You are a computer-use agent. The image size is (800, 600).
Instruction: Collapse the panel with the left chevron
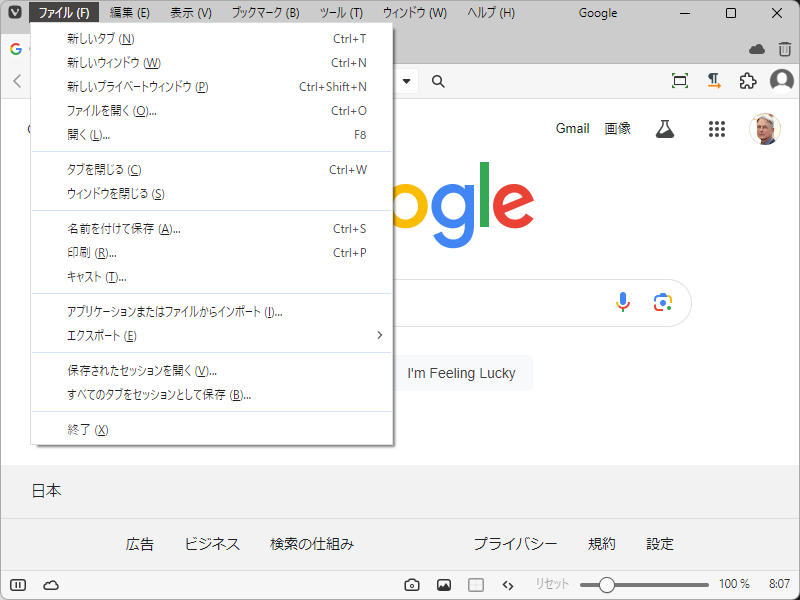pos(15,81)
